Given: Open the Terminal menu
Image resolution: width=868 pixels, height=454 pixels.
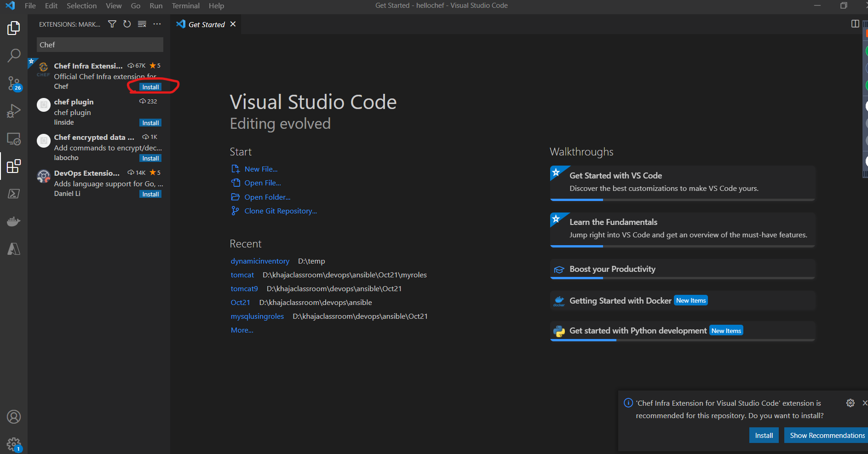Looking at the screenshot, I should coord(186,6).
